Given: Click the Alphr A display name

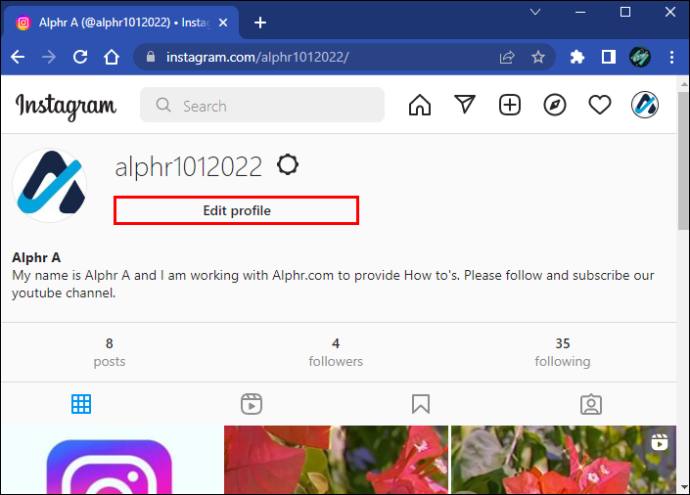Looking at the screenshot, I should point(36,257).
